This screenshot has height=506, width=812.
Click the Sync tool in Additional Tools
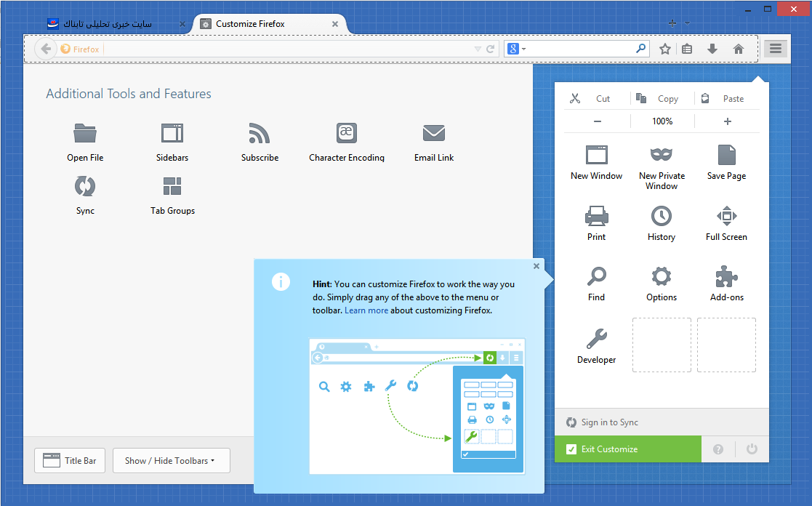(x=85, y=186)
